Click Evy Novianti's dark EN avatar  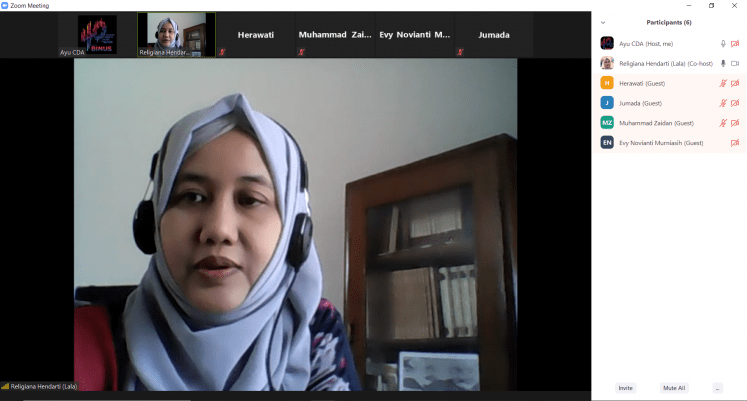point(607,142)
